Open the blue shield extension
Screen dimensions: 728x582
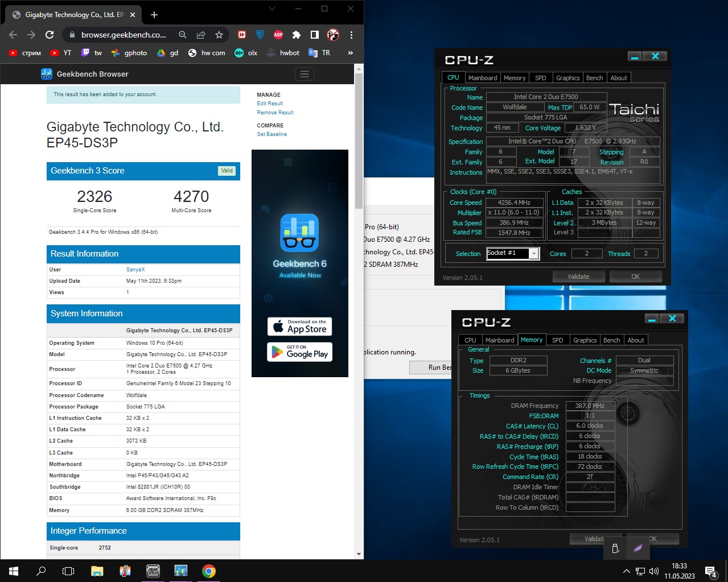pyautogui.click(x=260, y=35)
